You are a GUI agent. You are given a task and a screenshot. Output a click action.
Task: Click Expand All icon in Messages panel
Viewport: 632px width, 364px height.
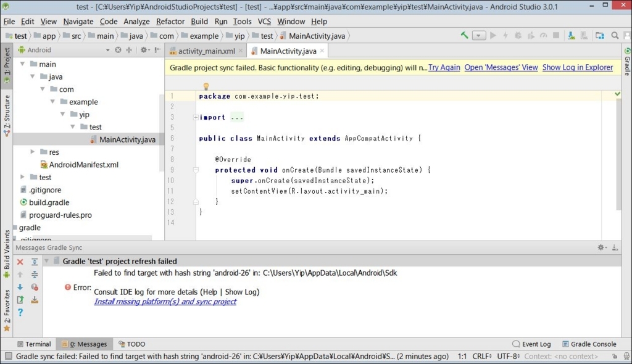35,262
